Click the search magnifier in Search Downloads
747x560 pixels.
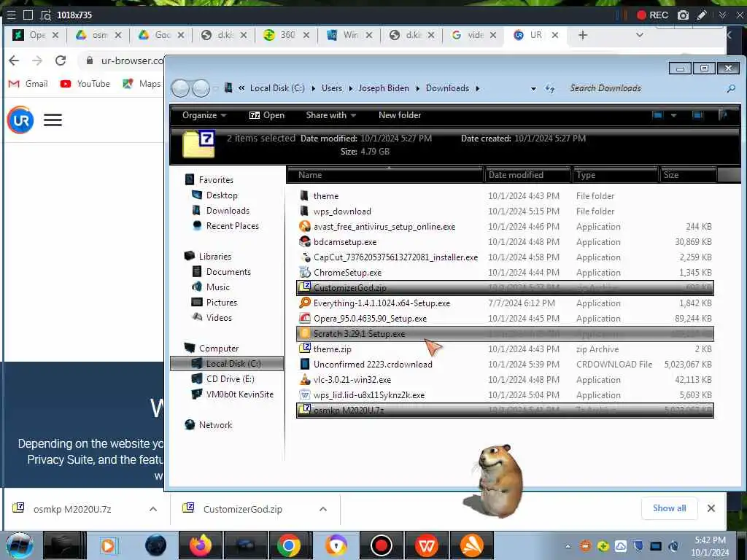tap(731, 88)
